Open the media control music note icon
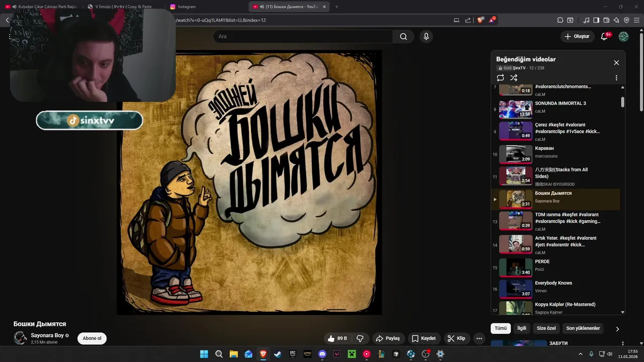644x362 pixels. click(x=586, y=20)
